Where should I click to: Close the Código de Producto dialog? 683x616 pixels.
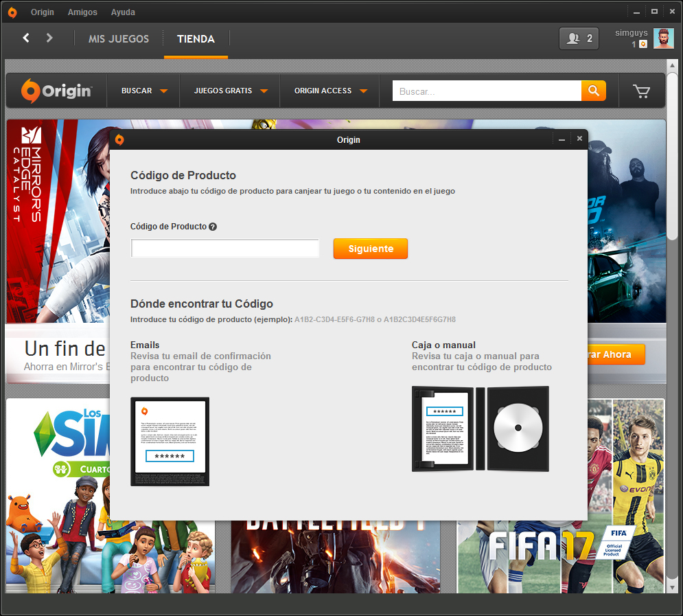(579, 139)
